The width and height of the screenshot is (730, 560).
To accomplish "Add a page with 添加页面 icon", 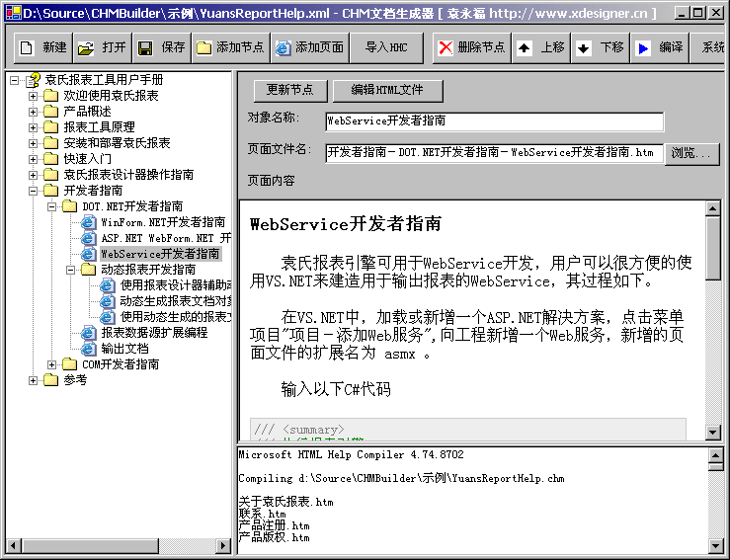I will point(284,47).
